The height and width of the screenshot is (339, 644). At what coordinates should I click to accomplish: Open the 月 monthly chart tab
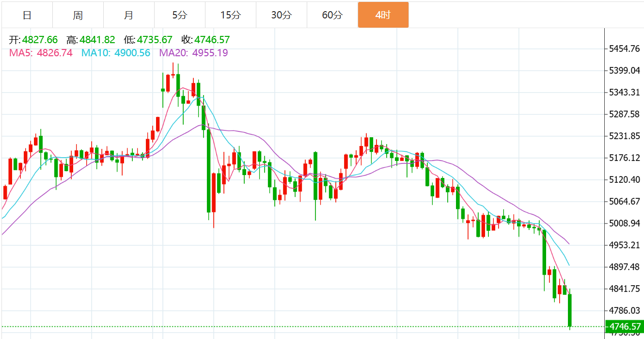[129, 15]
